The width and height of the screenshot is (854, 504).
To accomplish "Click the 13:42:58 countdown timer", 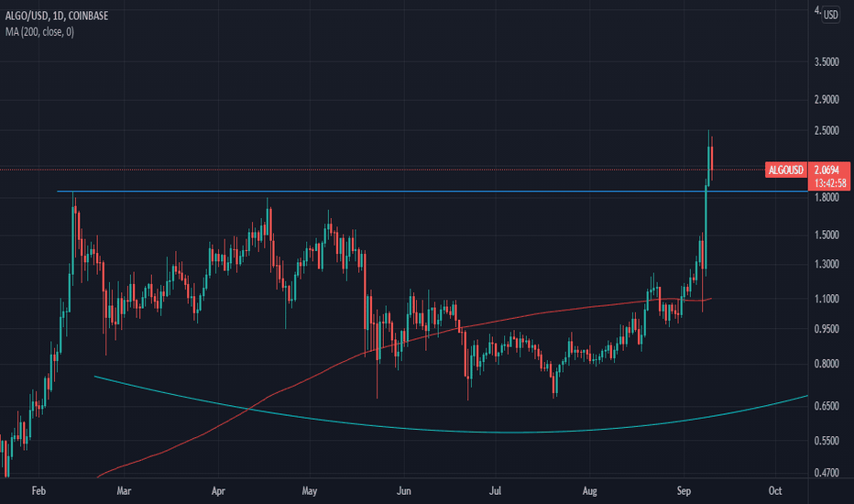I will click(x=830, y=182).
